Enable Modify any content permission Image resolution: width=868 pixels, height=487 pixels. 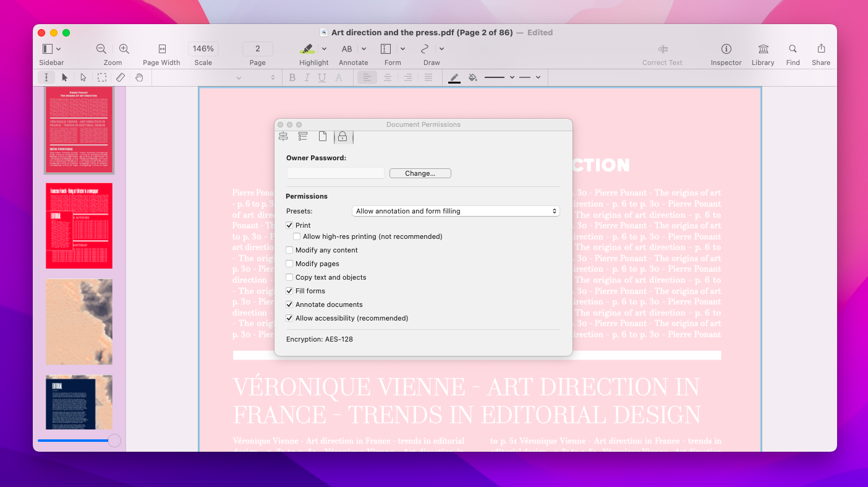(x=289, y=250)
